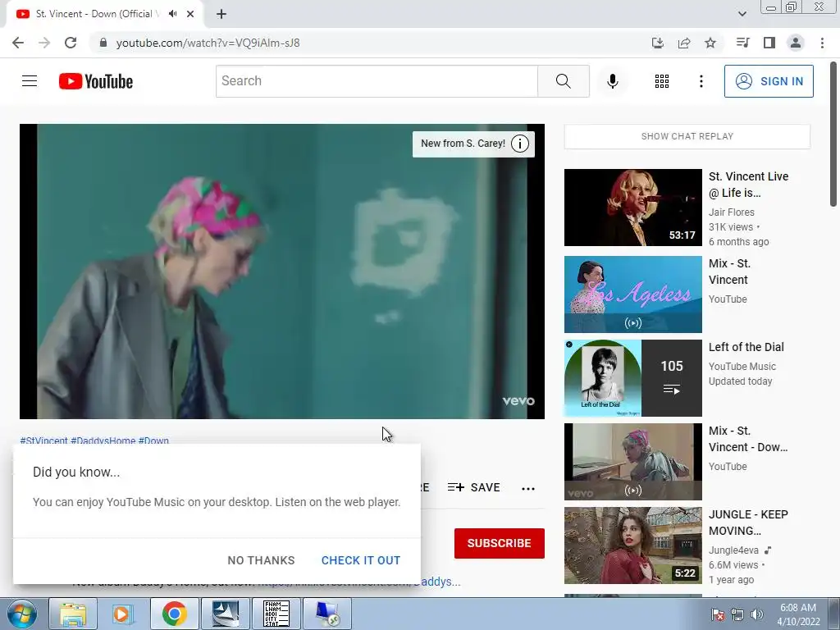This screenshot has width=840, height=630.
Task: Open the taskbar clock showing 6:08 AM
Action: tap(798, 614)
